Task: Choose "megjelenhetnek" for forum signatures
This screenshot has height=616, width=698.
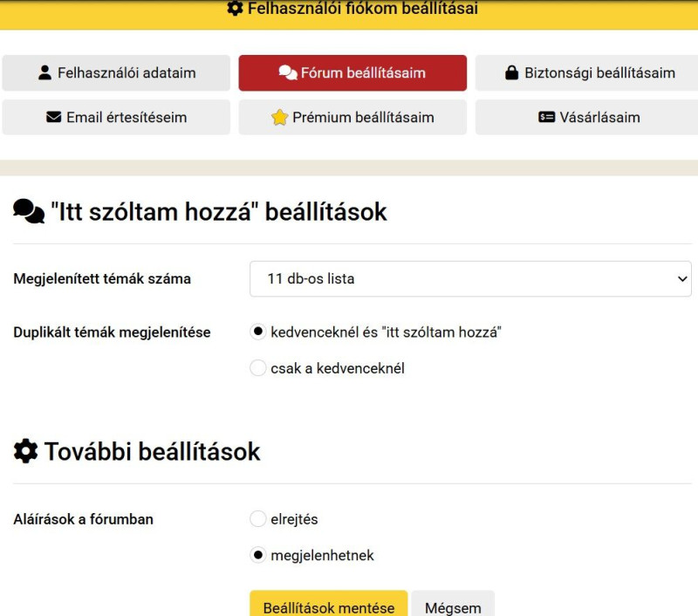Action: click(x=257, y=555)
